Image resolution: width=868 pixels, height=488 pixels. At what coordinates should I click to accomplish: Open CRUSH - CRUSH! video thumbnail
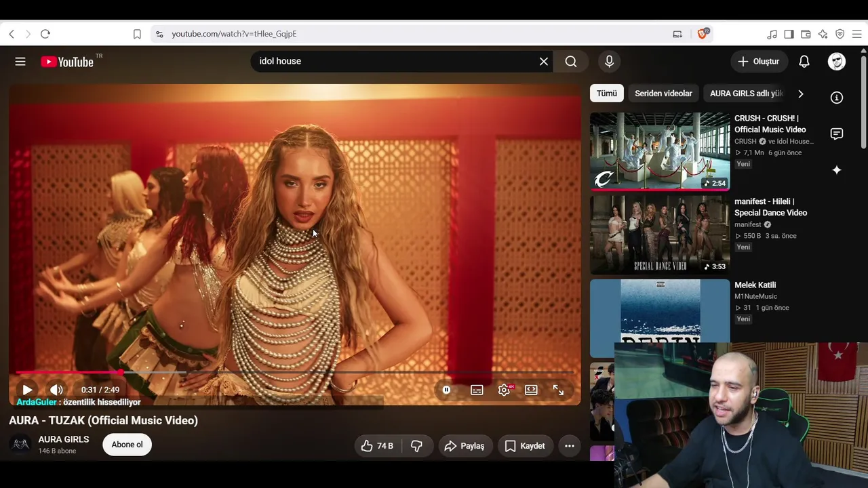click(x=660, y=151)
